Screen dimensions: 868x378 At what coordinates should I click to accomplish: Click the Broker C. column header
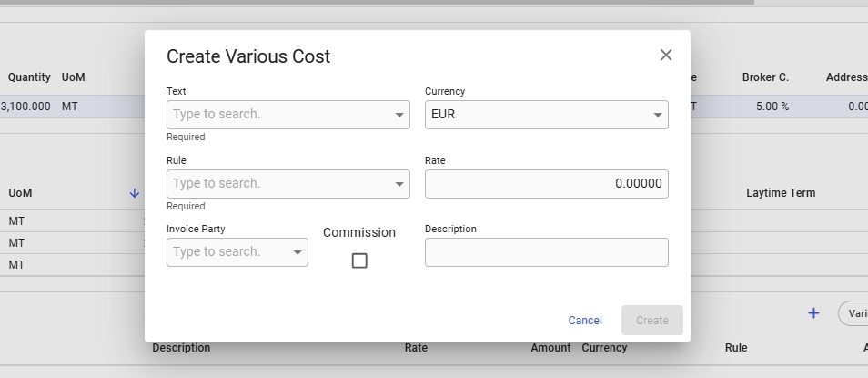[765, 77]
